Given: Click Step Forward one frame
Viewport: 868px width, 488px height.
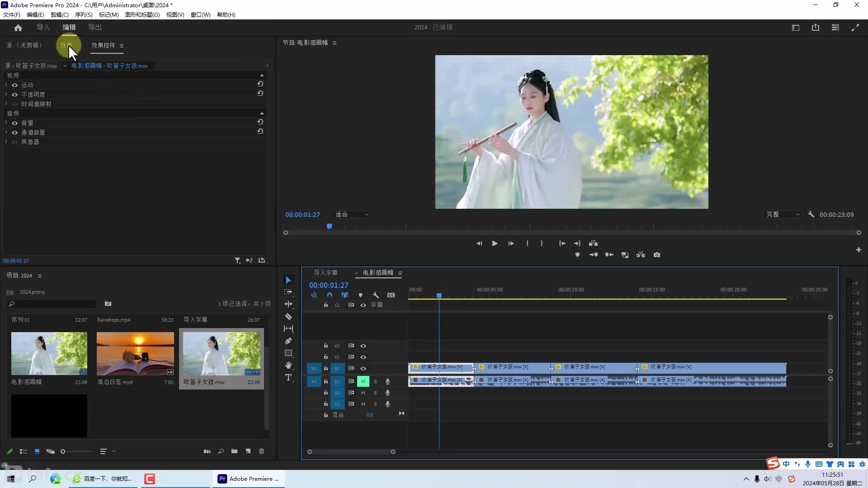Looking at the screenshot, I should point(511,244).
